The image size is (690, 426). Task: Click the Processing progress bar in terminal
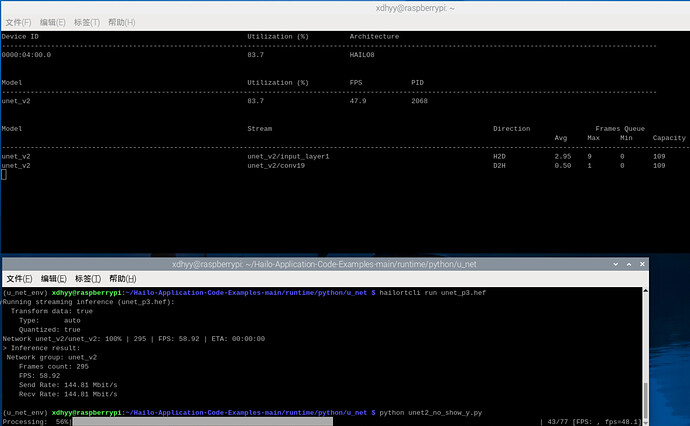202,422
